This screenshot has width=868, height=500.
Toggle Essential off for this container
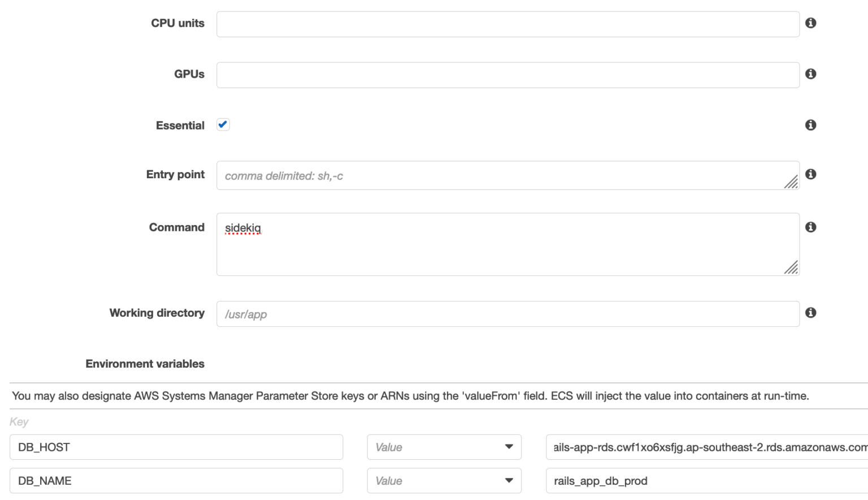223,124
